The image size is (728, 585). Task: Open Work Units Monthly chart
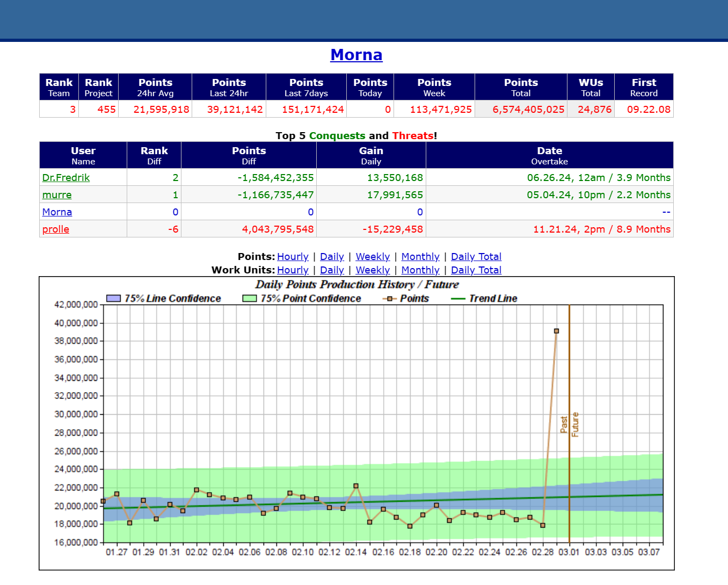(420, 270)
